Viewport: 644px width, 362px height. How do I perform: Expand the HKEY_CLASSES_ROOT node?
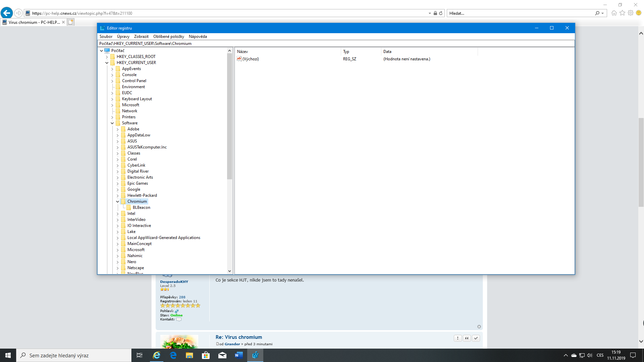tap(107, 57)
